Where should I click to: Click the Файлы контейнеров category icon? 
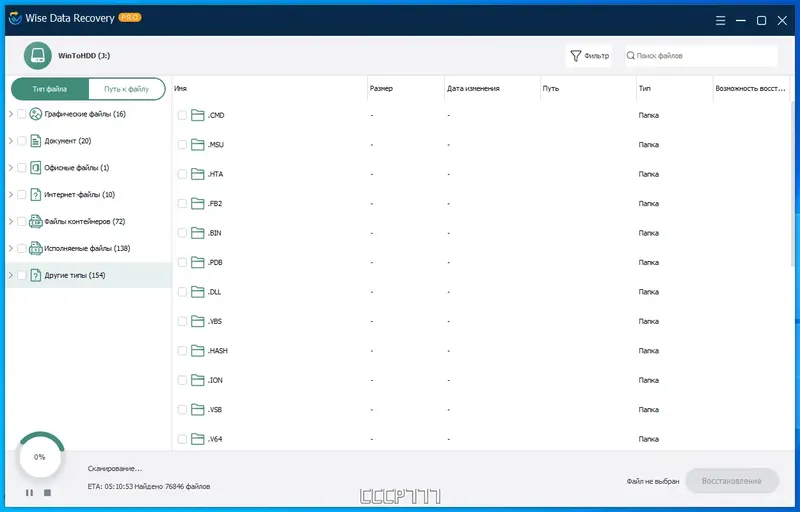click(35, 221)
